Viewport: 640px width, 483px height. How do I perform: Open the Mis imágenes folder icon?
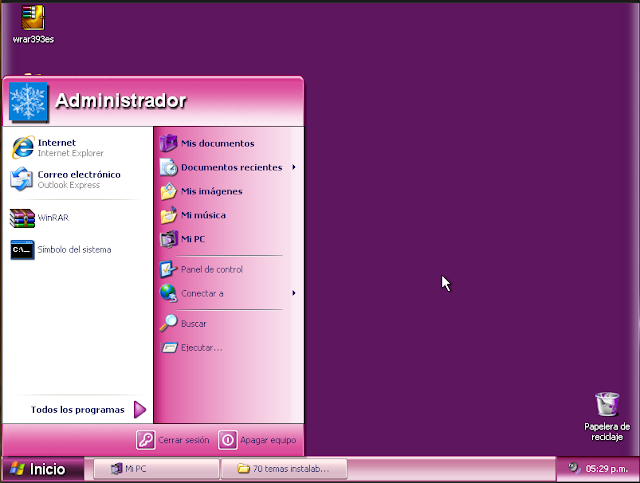(168, 191)
